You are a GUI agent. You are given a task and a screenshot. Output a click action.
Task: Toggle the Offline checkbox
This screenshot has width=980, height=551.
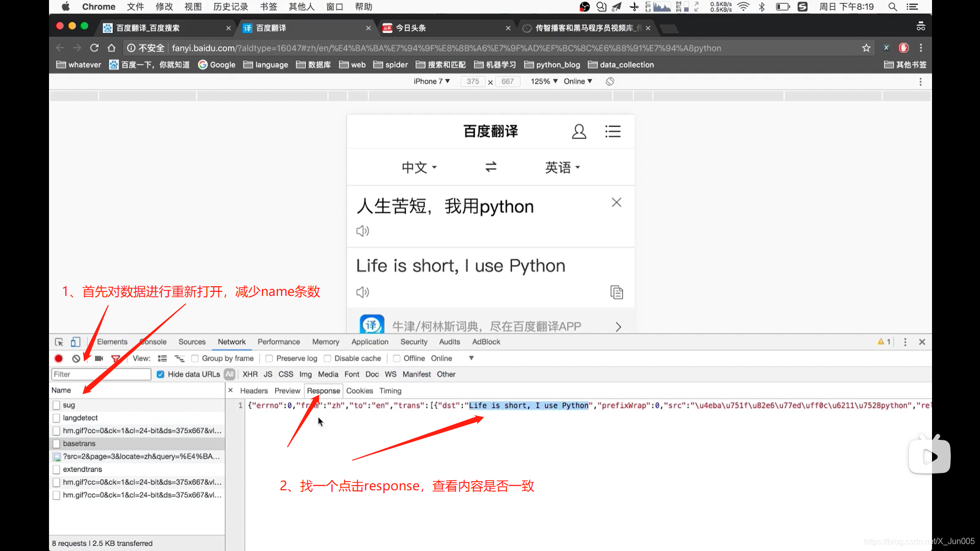397,359
